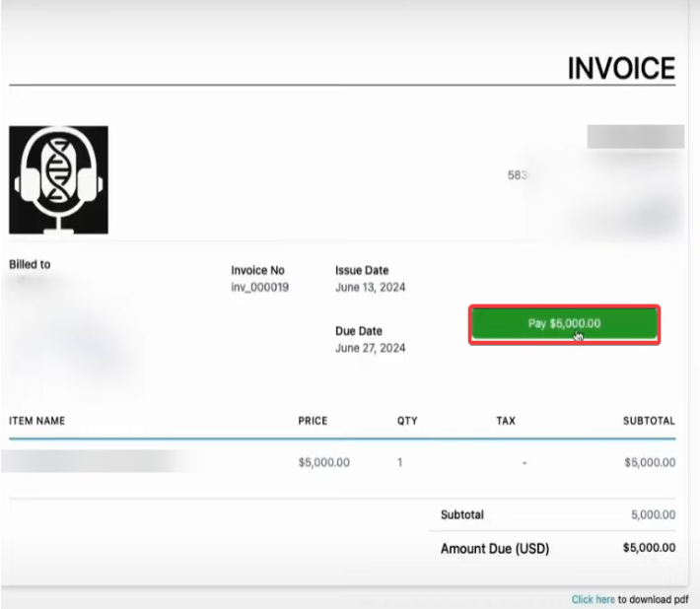Select invoice number inv_000019
Viewport: 700px width, 609px height.
pyautogui.click(x=259, y=288)
